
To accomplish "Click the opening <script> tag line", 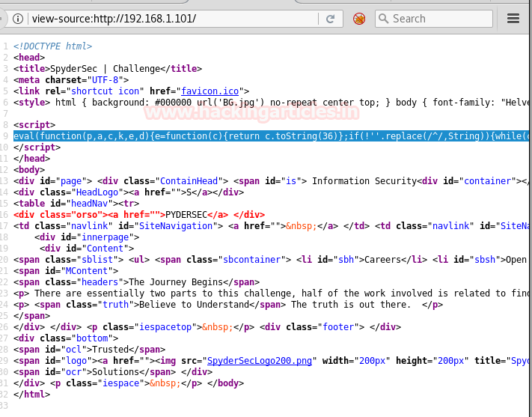I will [34, 124].
